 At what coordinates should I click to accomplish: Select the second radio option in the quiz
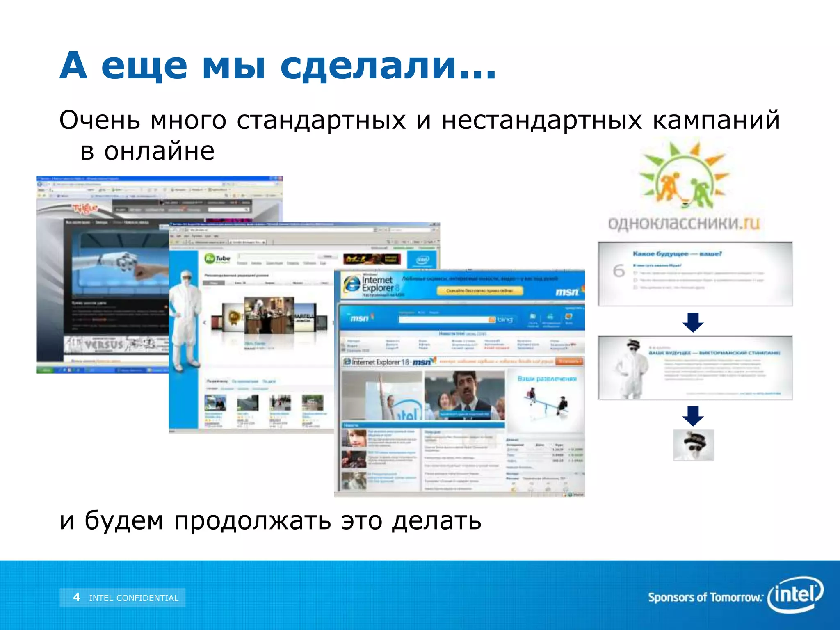[x=635, y=280]
